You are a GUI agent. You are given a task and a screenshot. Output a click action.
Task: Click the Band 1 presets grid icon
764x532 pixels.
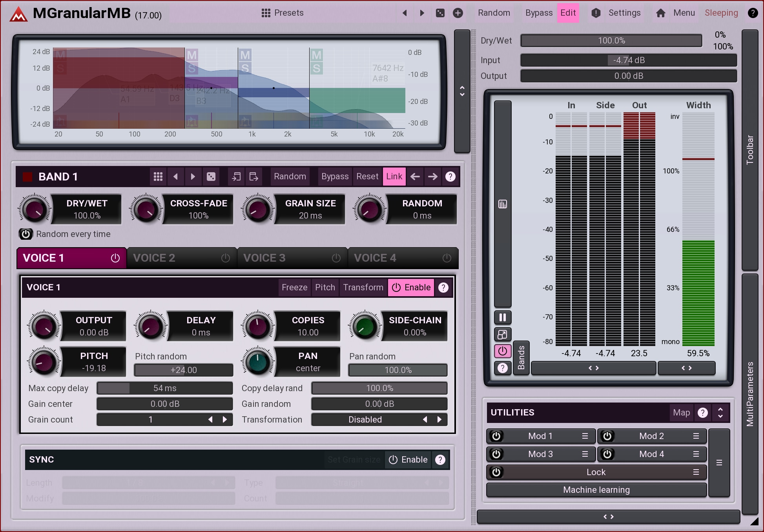(158, 177)
